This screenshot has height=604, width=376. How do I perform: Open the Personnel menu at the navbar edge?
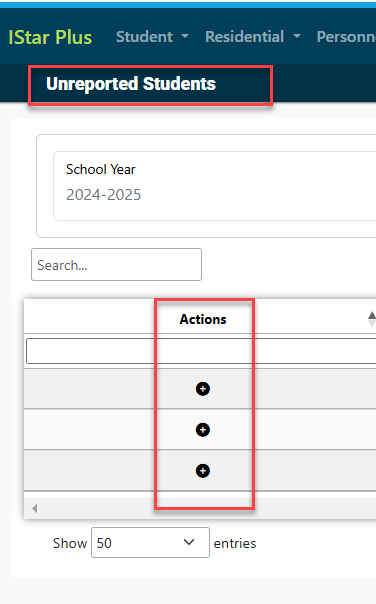346,37
